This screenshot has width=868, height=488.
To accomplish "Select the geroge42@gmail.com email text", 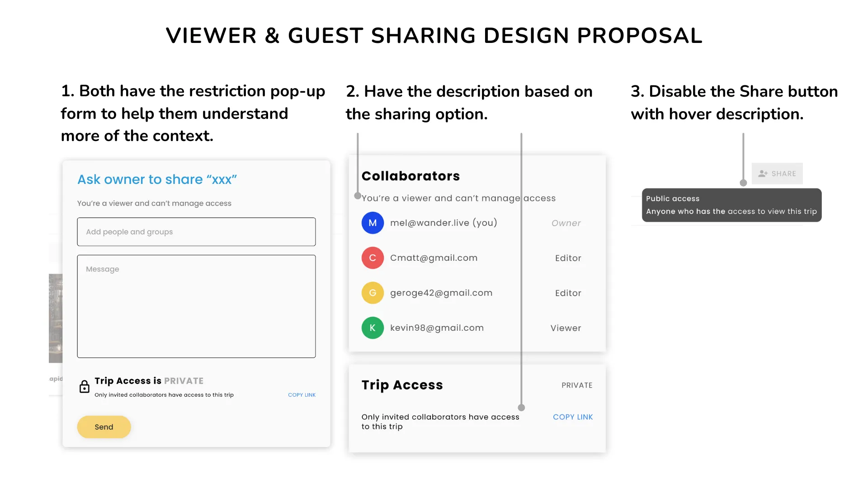I will (x=441, y=293).
